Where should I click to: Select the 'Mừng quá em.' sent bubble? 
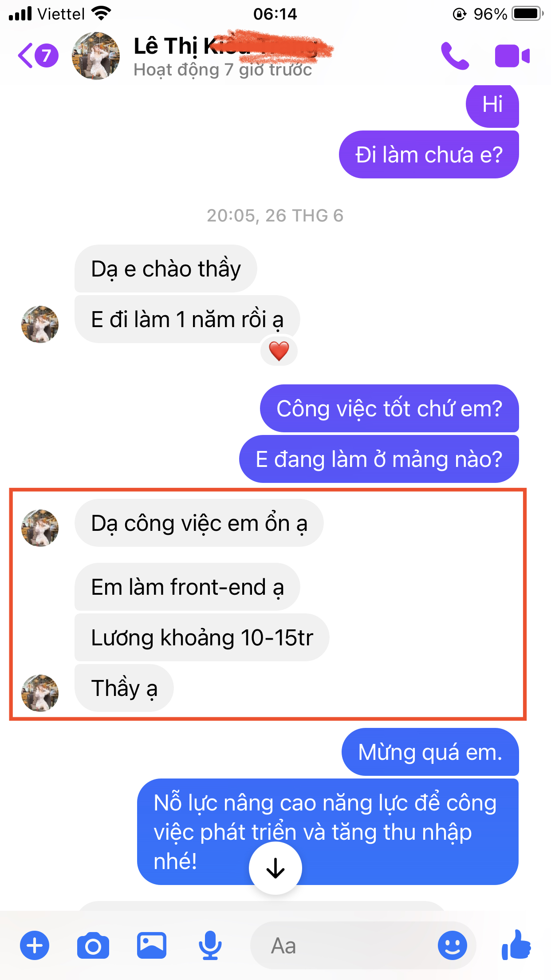click(x=430, y=752)
